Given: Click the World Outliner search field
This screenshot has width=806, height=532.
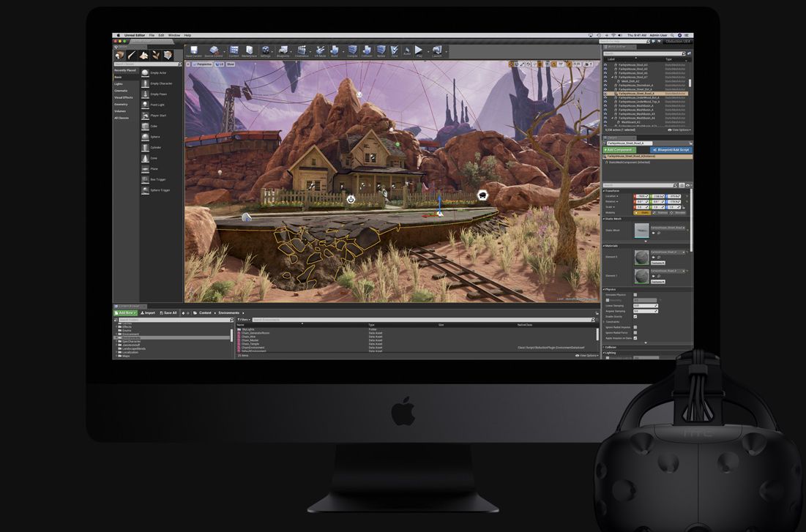Looking at the screenshot, I should tap(645, 53).
